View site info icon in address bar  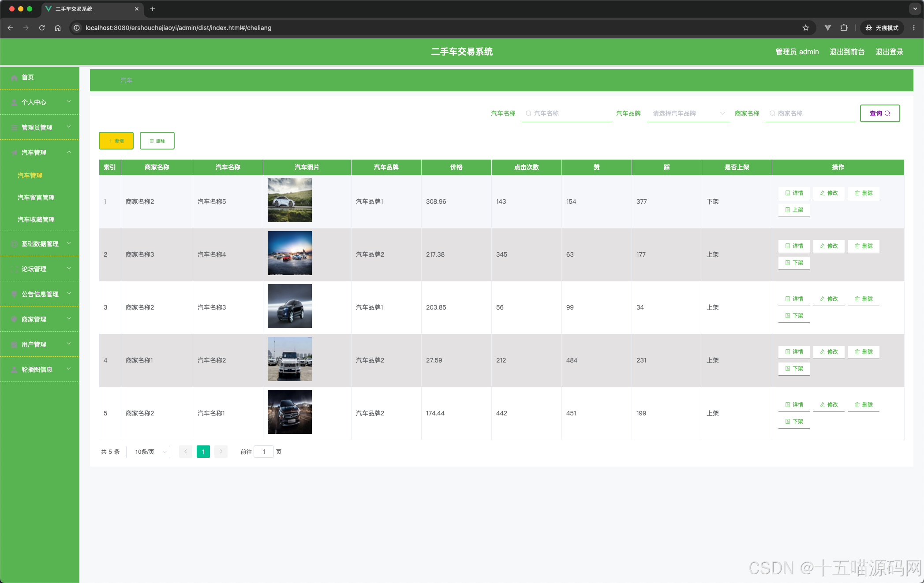pos(77,28)
